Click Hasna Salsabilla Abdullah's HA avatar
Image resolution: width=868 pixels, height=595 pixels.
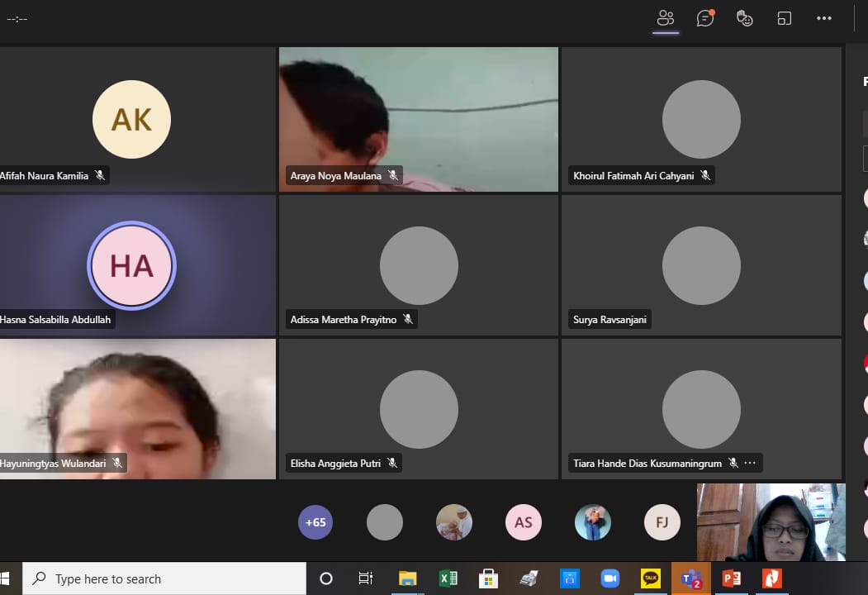(x=131, y=265)
